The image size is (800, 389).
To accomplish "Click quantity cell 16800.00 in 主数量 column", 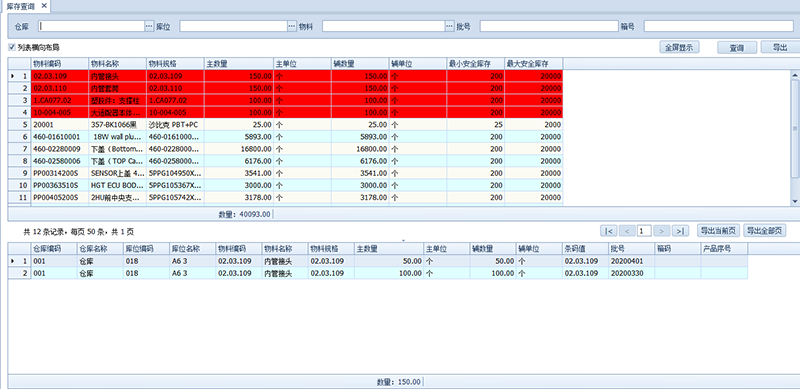I will click(239, 149).
